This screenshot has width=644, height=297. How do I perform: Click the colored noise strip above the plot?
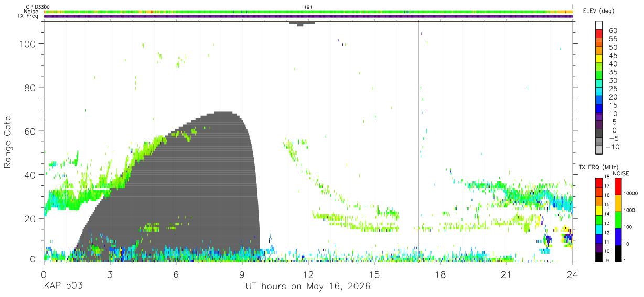308,12
